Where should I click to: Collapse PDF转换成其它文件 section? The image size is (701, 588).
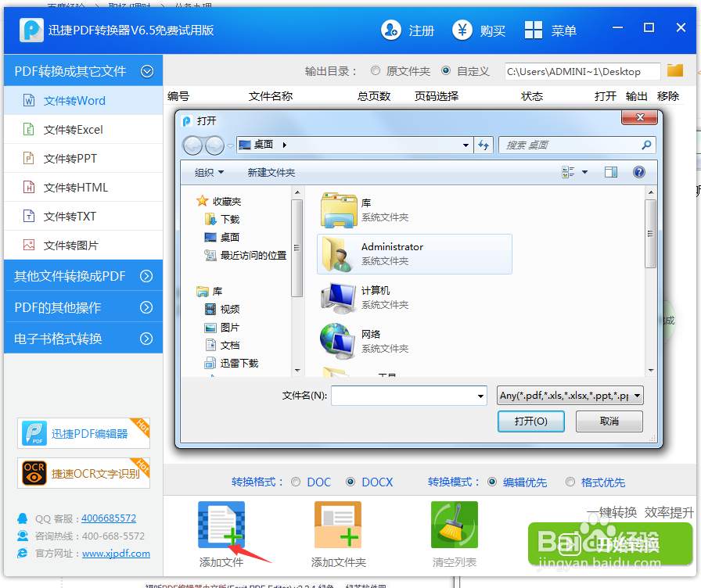tap(147, 71)
